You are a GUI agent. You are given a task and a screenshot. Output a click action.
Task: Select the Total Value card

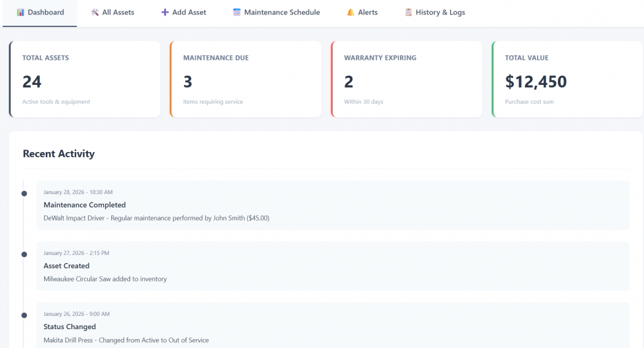tap(567, 79)
